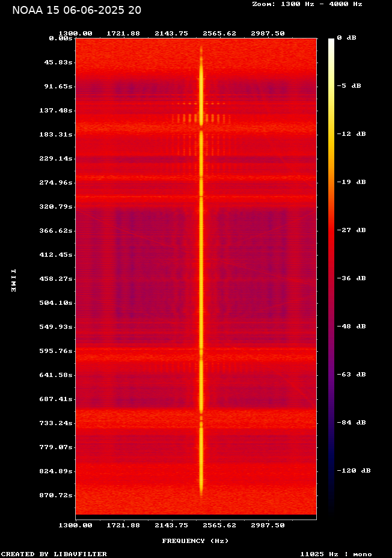Click "1721.88" on the bottom frequency axis
392x558 pixels.
(123, 525)
